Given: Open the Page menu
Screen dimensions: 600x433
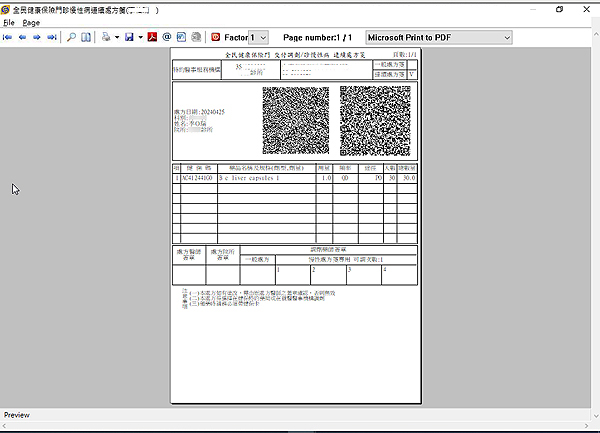Looking at the screenshot, I should pos(31,22).
